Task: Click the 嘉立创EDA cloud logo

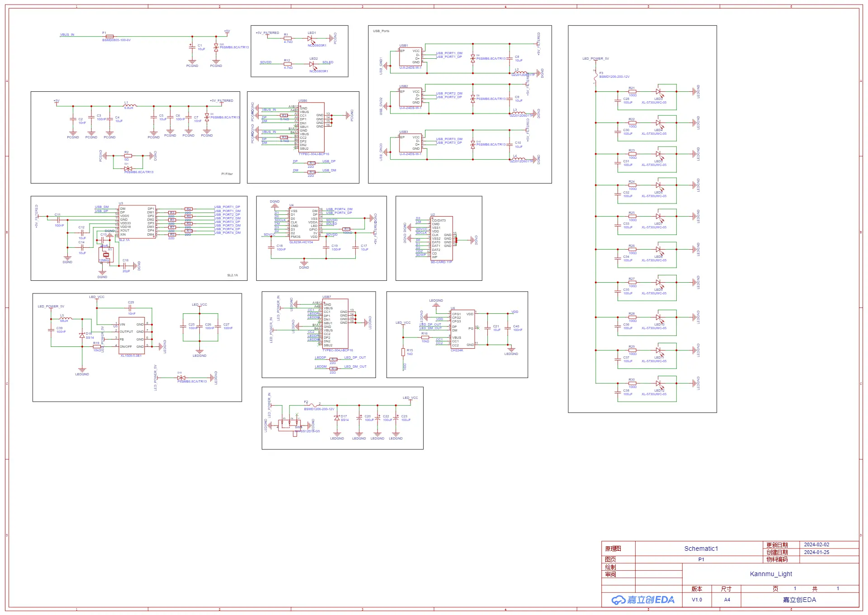Action: tap(643, 600)
